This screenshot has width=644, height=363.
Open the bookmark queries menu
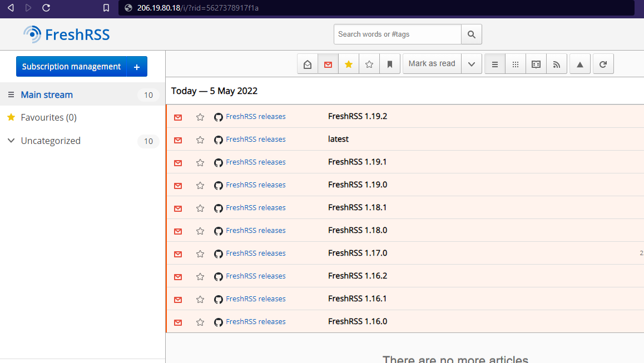[x=390, y=64]
